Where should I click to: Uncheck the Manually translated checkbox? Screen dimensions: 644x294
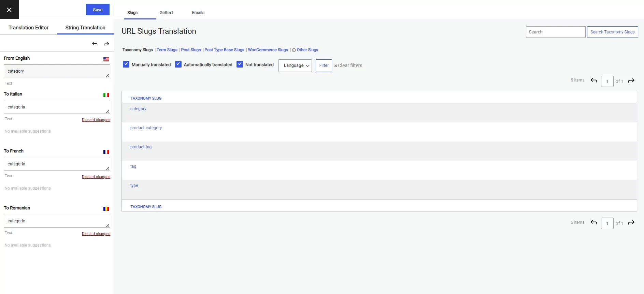click(x=126, y=64)
